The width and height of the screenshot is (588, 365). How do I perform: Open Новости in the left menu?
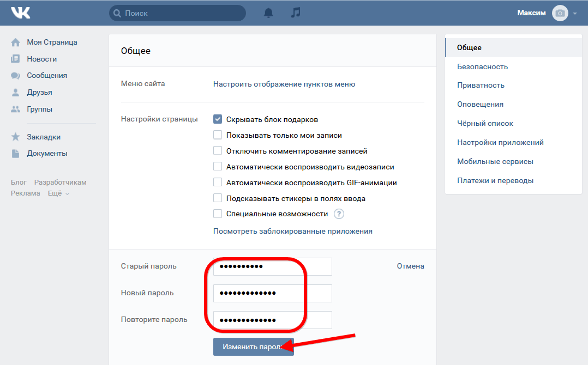pos(41,59)
